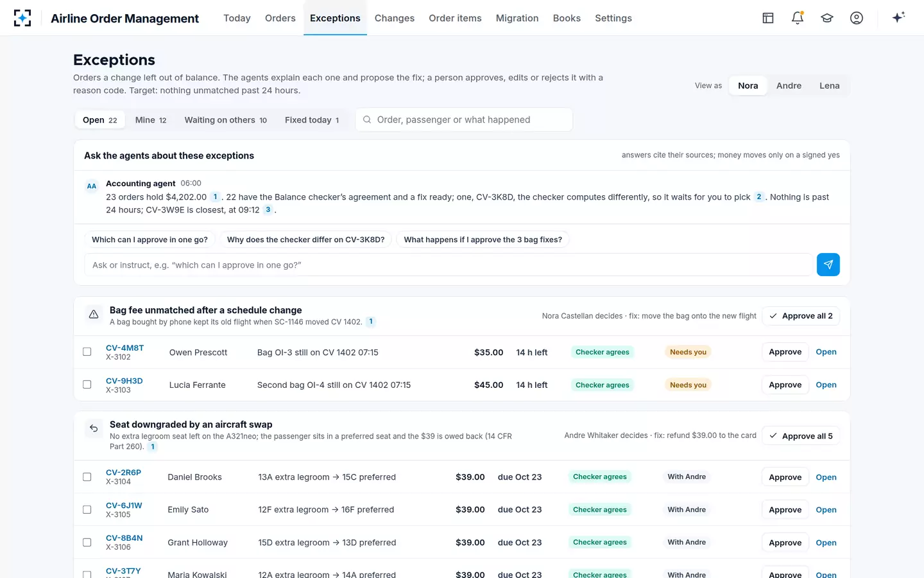924x578 pixels.
Task: Click Approve all 2 for bag fees
Action: 801,316
